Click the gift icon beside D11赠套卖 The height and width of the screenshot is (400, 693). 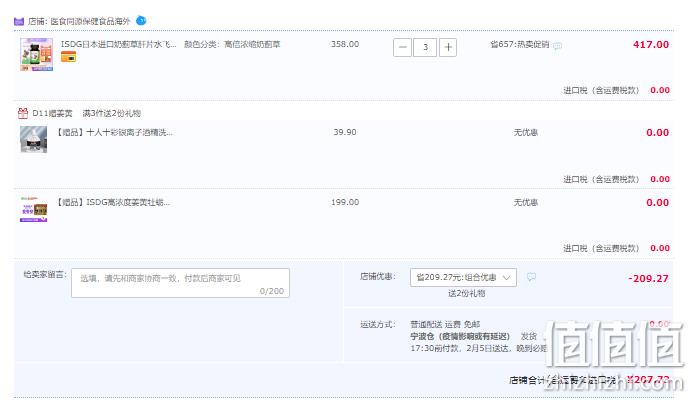pos(23,114)
